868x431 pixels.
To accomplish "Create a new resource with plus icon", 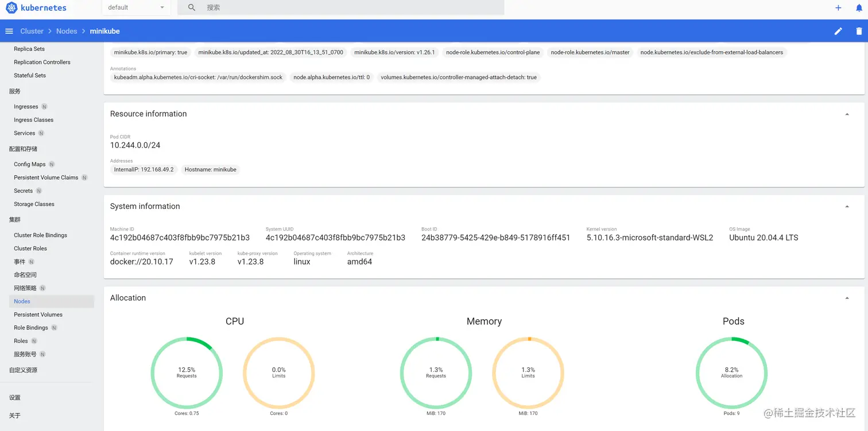I will (838, 8).
